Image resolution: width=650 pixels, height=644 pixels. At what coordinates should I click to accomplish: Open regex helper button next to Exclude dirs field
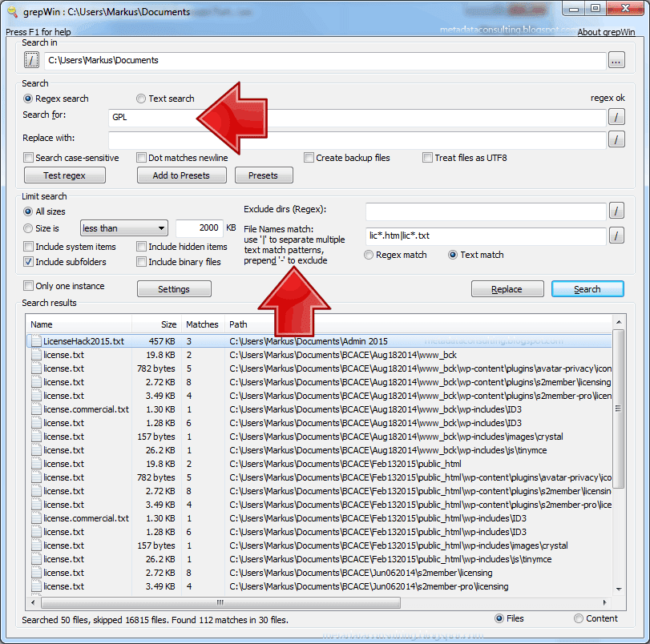616,211
